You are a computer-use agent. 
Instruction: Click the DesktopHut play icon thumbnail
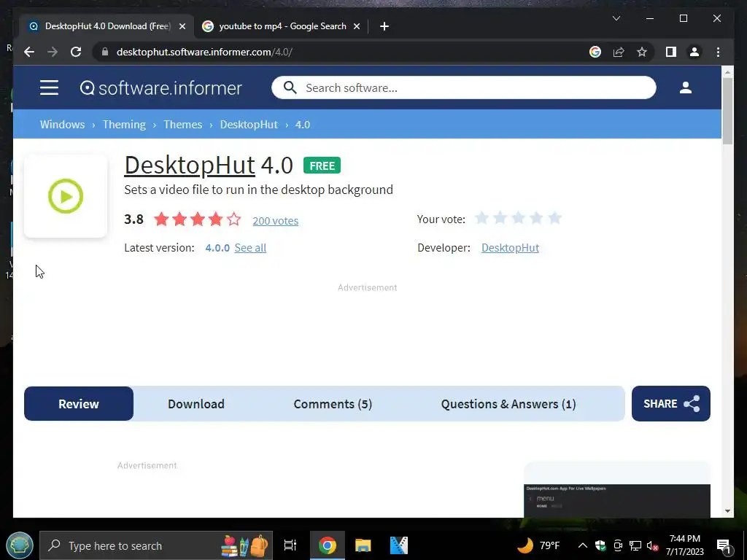click(66, 195)
